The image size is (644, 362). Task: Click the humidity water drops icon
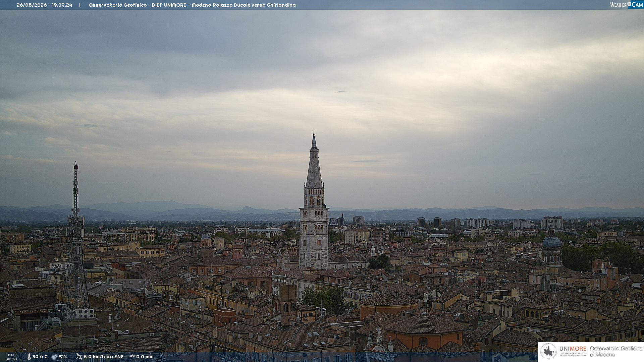(54, 357)
